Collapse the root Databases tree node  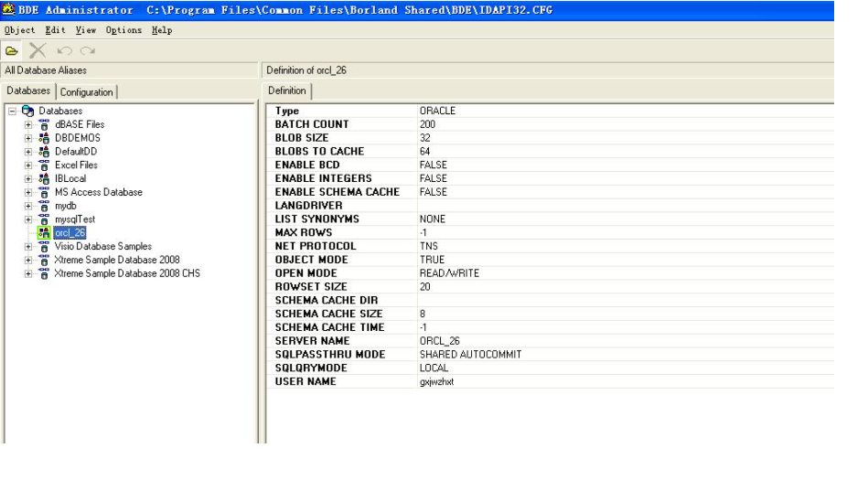point(11,111)
